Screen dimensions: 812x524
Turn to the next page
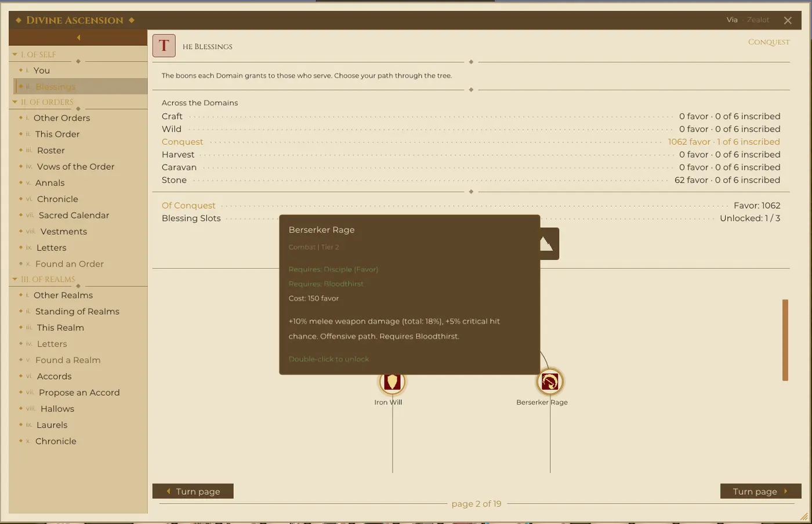[760, 491]
